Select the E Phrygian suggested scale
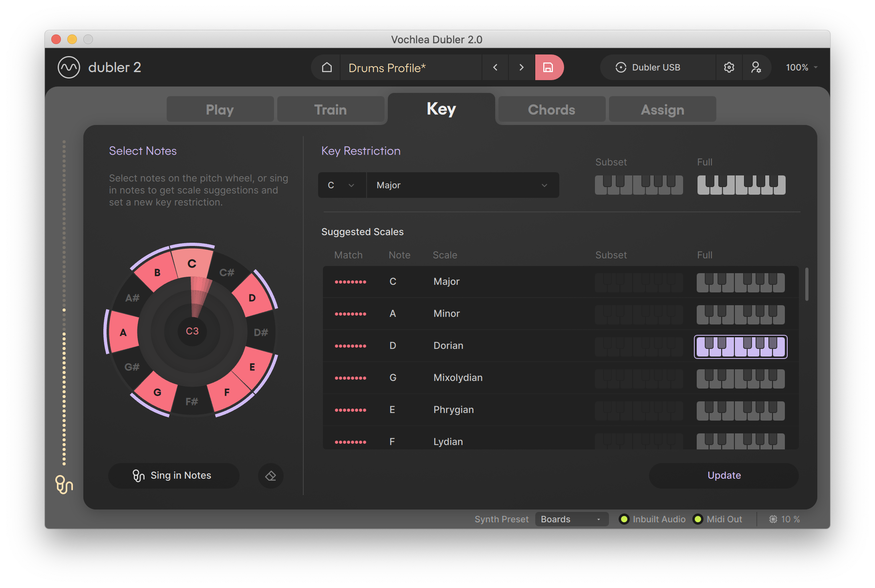875x588 pixels. [561, 410]
